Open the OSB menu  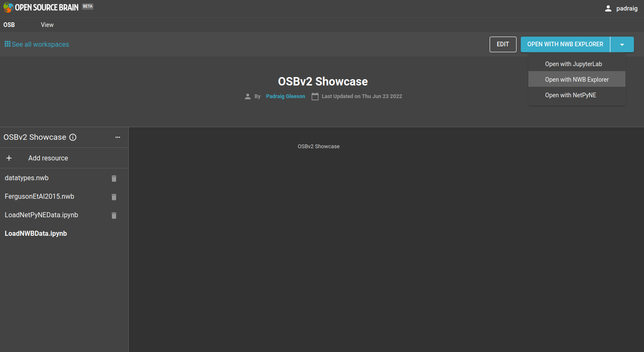click(x=9, y=25)
